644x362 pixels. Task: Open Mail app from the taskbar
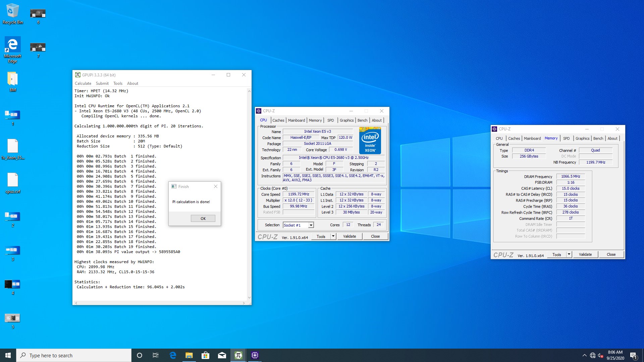pos(222,355)
